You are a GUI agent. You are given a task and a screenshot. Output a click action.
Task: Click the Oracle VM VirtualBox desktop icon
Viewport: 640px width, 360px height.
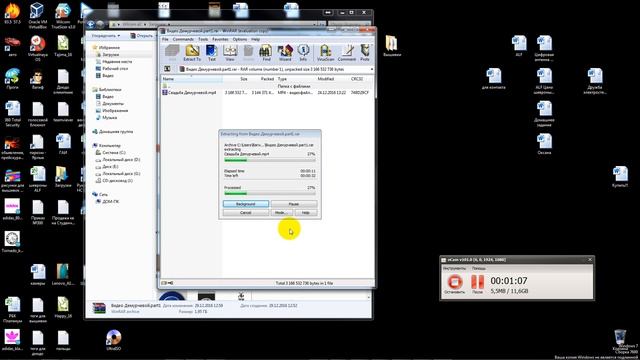[x=37, y=15]
